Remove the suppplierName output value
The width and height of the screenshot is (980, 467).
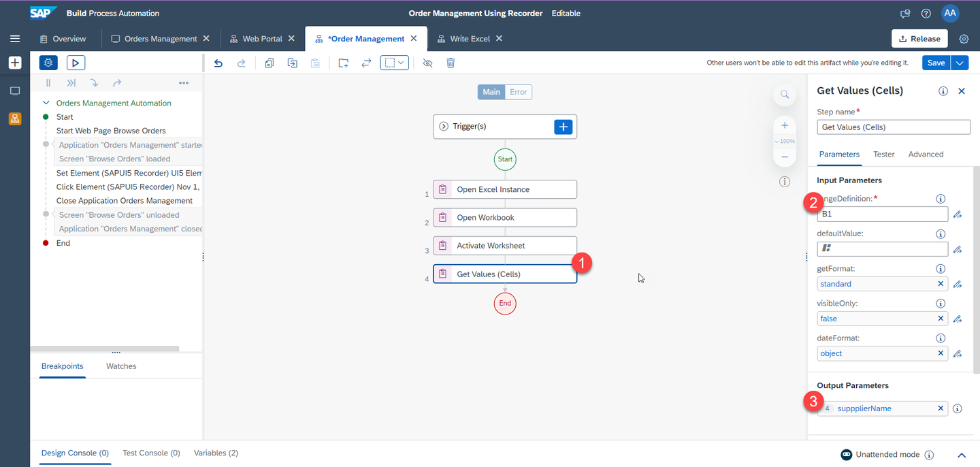coord(941,408)
